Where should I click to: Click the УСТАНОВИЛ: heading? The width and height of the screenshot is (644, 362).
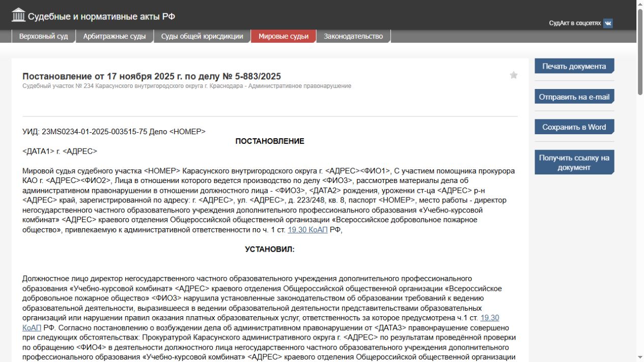(x=270, y=249)
